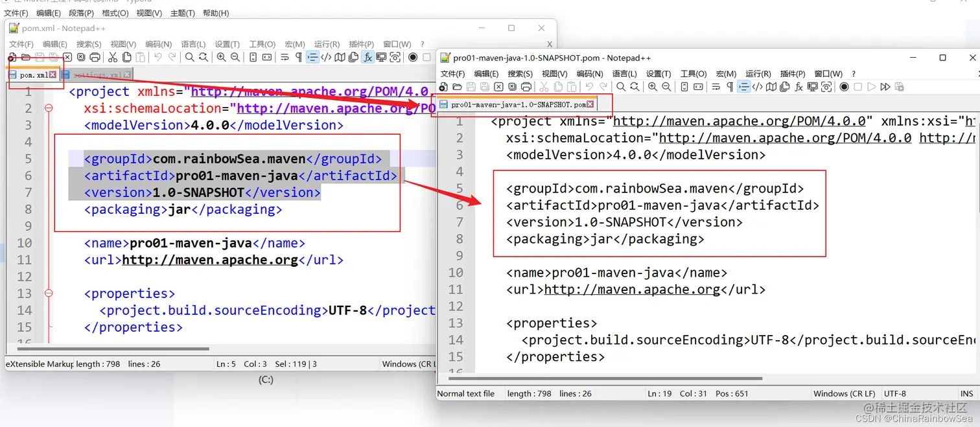Click Zoom Out icon in pom.xml window toolbar
The image size is (980, 427).
pyautogui.click(x=235, y=58)
